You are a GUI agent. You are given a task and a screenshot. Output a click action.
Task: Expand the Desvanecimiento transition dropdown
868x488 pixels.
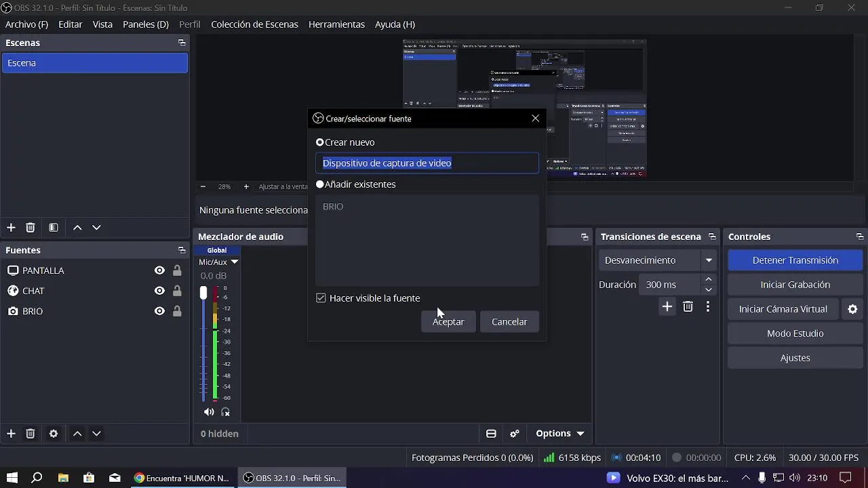point(709,260)
